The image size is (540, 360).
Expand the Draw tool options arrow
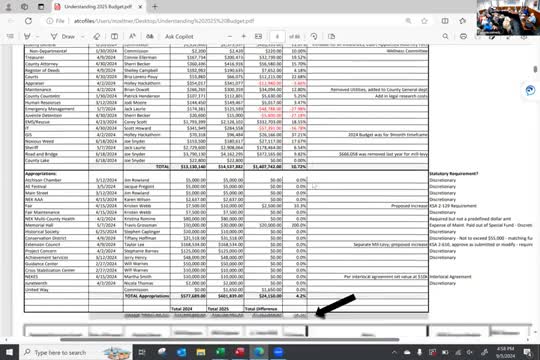point(83,37)
